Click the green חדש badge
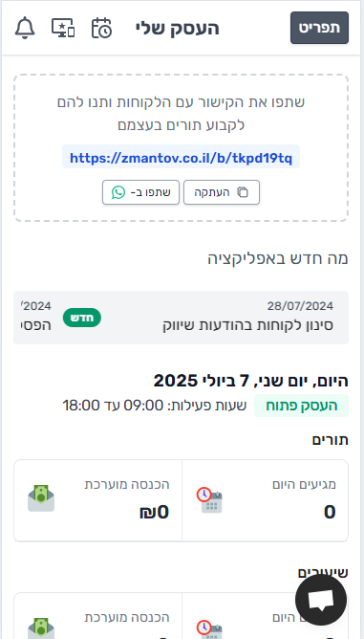The width and height of the screenshot is (364, 639). (x=82, y=318)
